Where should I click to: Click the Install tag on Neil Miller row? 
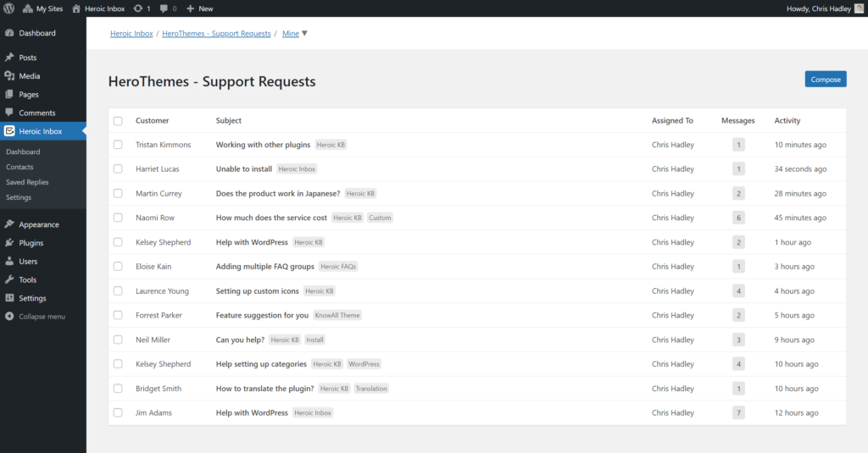314,340
